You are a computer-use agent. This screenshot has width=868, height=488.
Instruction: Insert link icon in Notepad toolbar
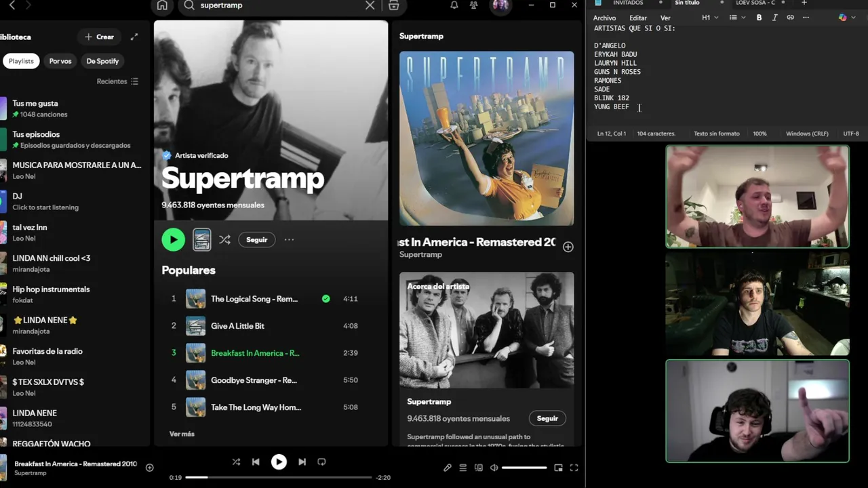tap(790, 18)
